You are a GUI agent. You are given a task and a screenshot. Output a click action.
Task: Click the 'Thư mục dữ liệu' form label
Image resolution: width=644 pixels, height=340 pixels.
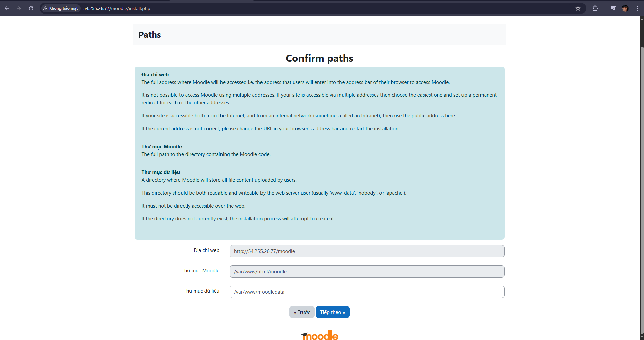201,291
